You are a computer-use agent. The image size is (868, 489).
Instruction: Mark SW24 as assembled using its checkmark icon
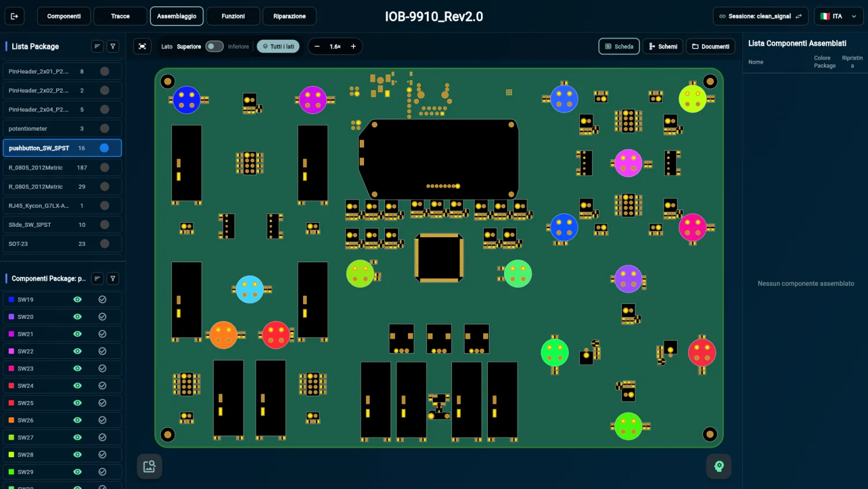pos(102,385)
